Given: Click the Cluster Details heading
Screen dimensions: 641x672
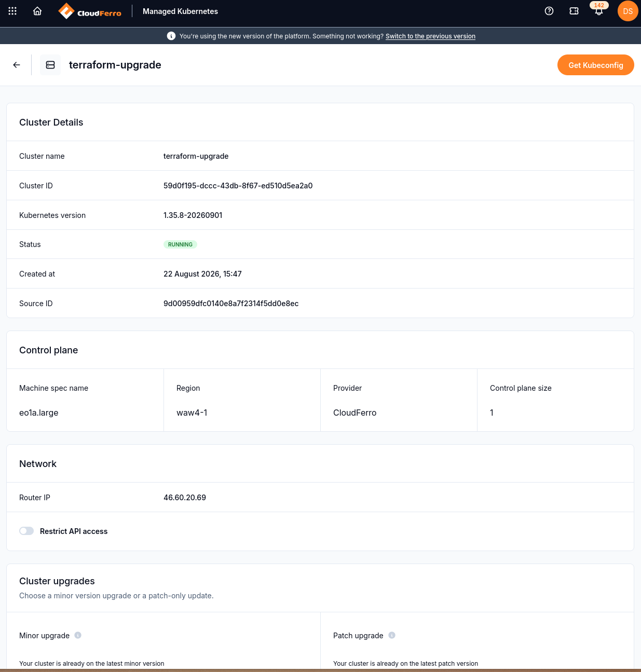Looking at the screenshot, I should 51,122.
